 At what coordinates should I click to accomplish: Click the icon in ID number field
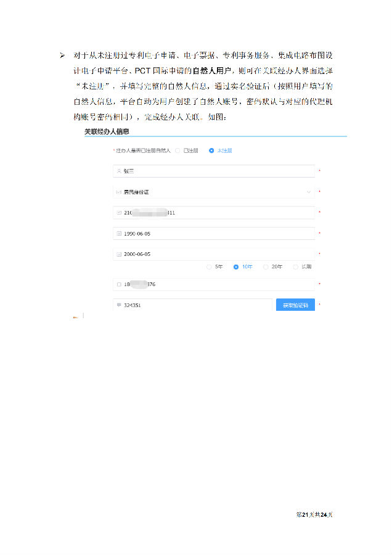tap(119, 213)
